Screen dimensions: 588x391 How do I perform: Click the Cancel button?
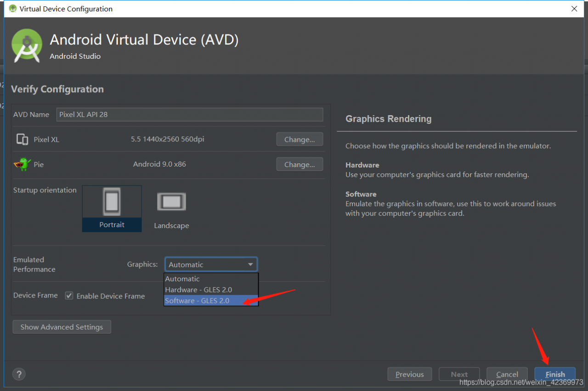pos(507,374)
